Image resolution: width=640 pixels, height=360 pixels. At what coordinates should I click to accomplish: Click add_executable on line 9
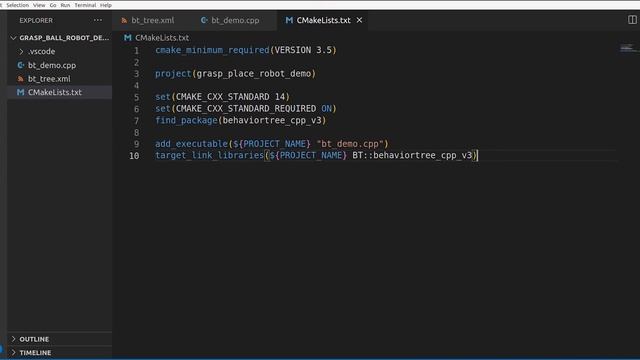tap(191, 144)
